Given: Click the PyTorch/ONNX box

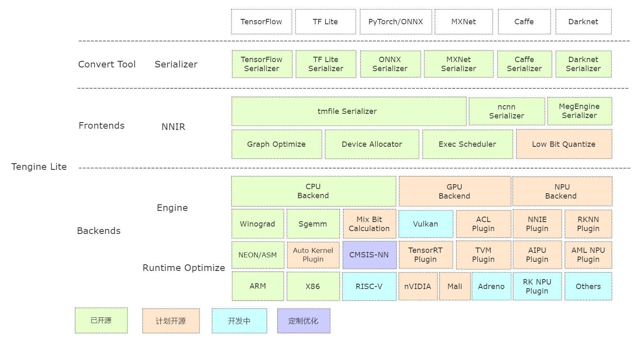Looking at the screenshot, I should tap(396, 22).
